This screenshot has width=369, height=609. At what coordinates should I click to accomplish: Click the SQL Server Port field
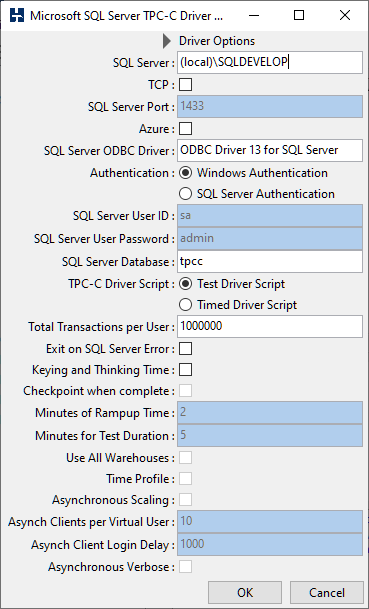pos(270,106)
